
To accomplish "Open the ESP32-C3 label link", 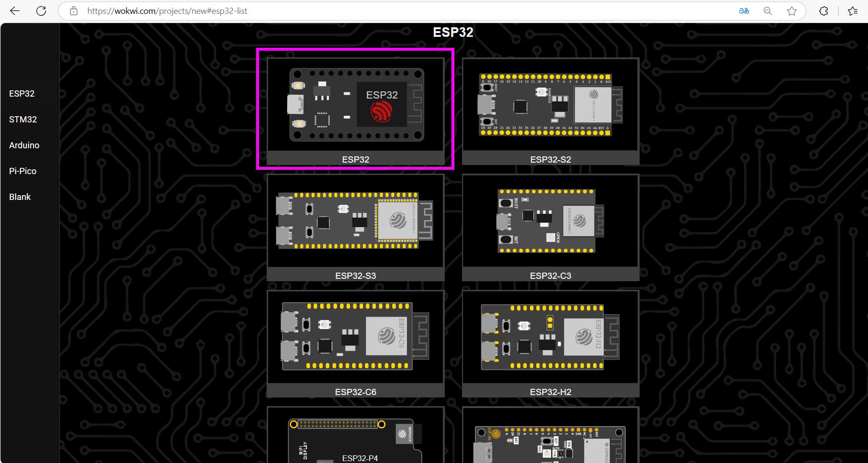I will click(551, 276).
